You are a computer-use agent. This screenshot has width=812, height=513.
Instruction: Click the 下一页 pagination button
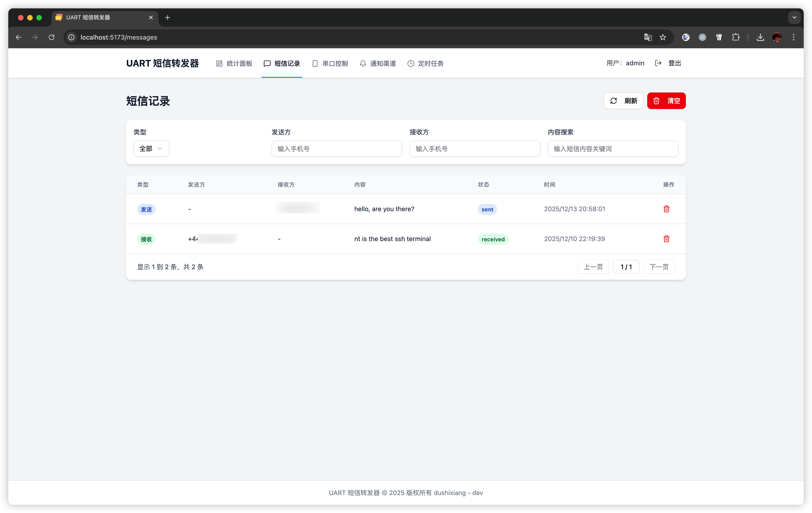pyautogui.click(x=658, y=267)
